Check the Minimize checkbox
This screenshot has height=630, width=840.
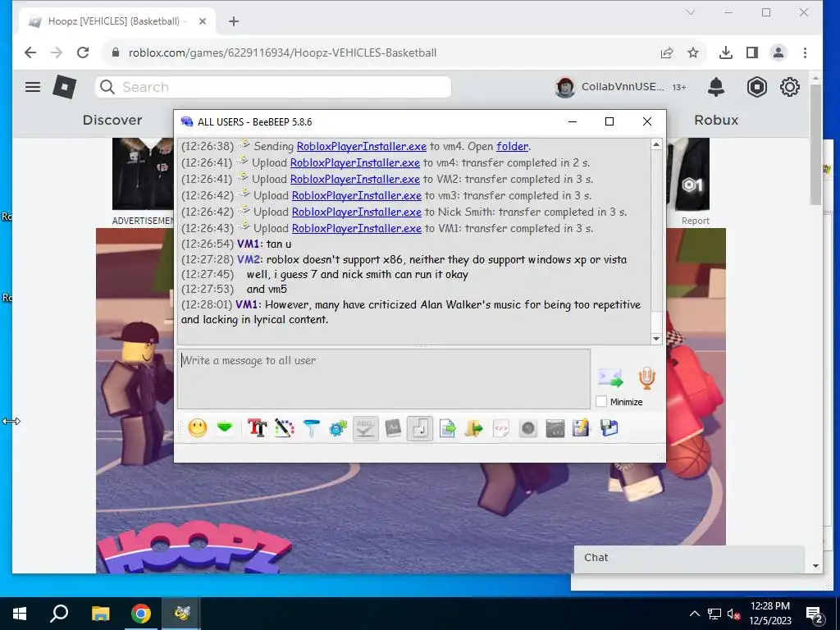601,402
